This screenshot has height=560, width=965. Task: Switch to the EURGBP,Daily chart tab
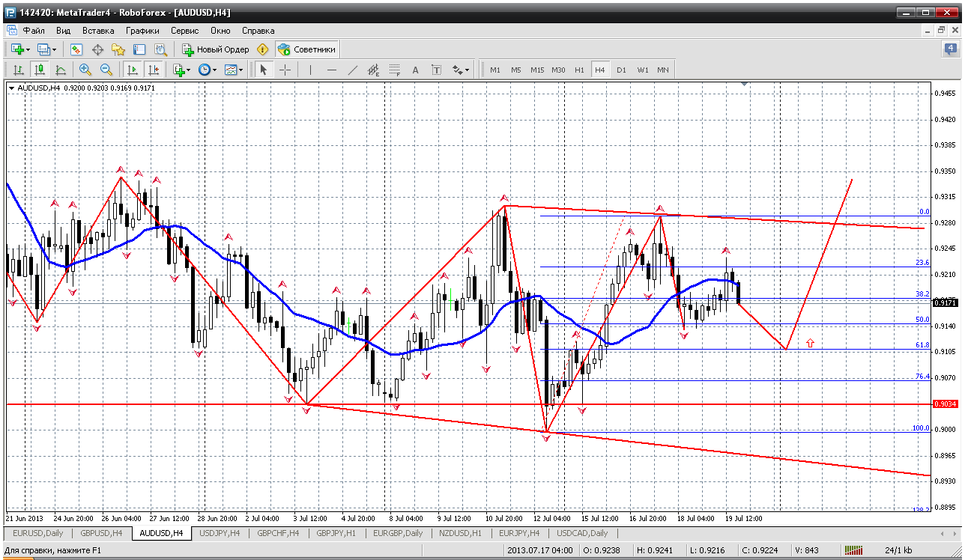[397, 533]
